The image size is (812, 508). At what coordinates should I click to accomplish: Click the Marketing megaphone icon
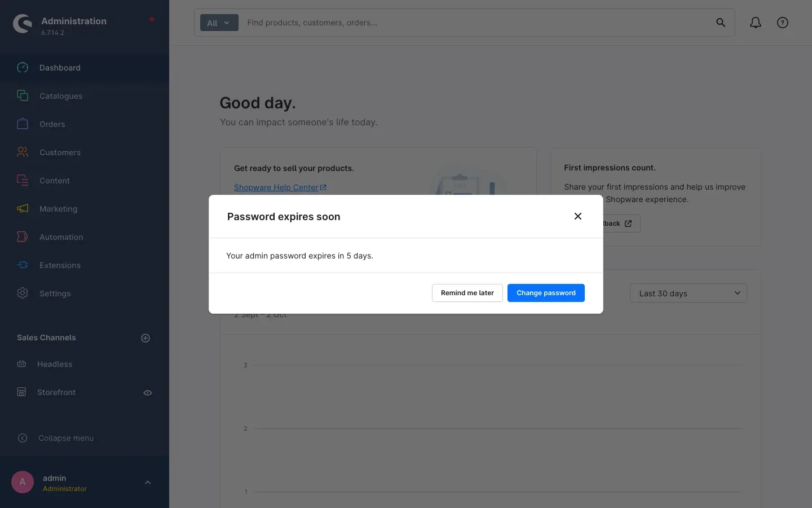coord(23,209)
